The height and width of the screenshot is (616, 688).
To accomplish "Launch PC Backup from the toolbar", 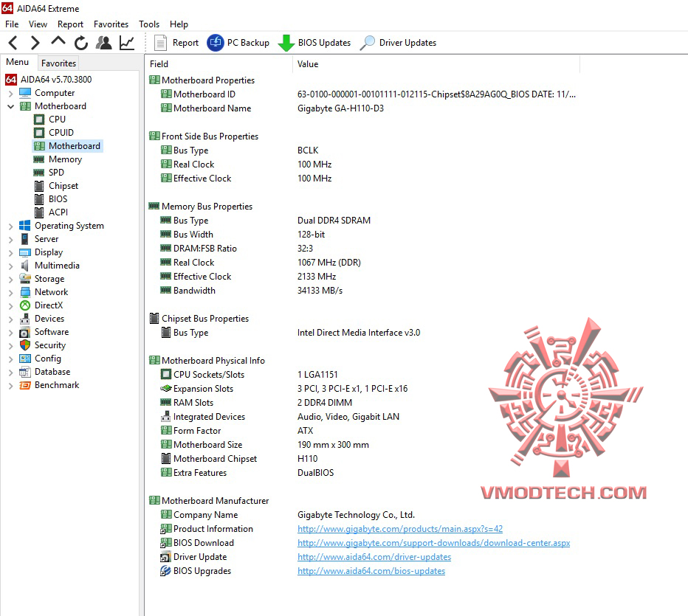I will pyautogui.click(x=238, y=43).
